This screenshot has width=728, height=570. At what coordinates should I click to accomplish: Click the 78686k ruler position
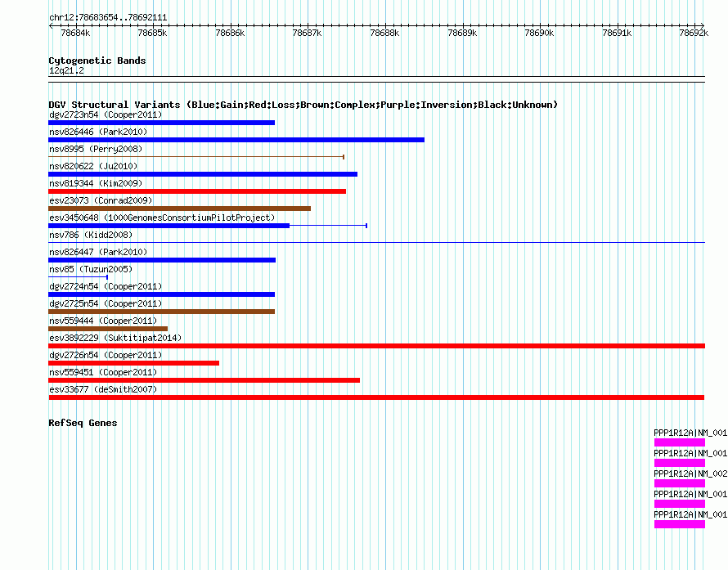tap(230, 33)
